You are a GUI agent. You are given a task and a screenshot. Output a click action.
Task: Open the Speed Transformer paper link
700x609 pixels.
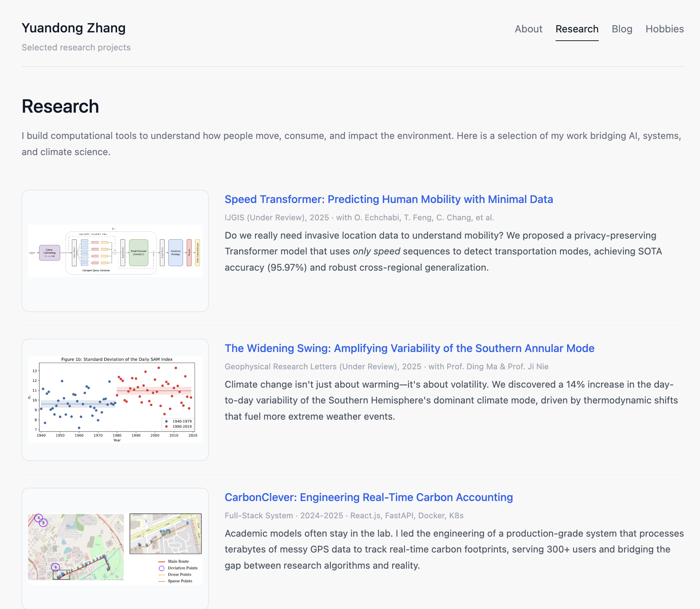(x=389, y=199)
